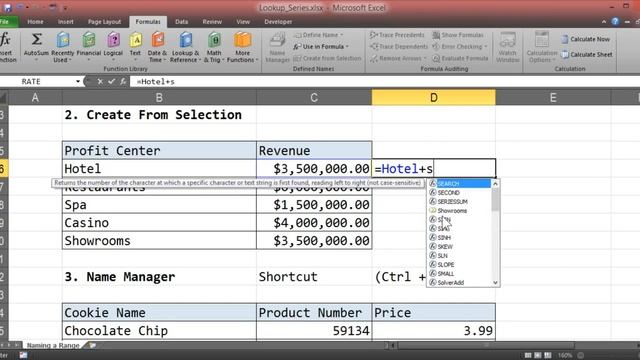Select SolverAdd in the autocomplete list

point(459,282)
